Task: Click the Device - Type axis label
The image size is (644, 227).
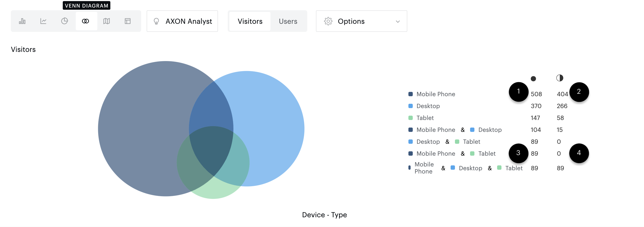Action: click(324, 215)
